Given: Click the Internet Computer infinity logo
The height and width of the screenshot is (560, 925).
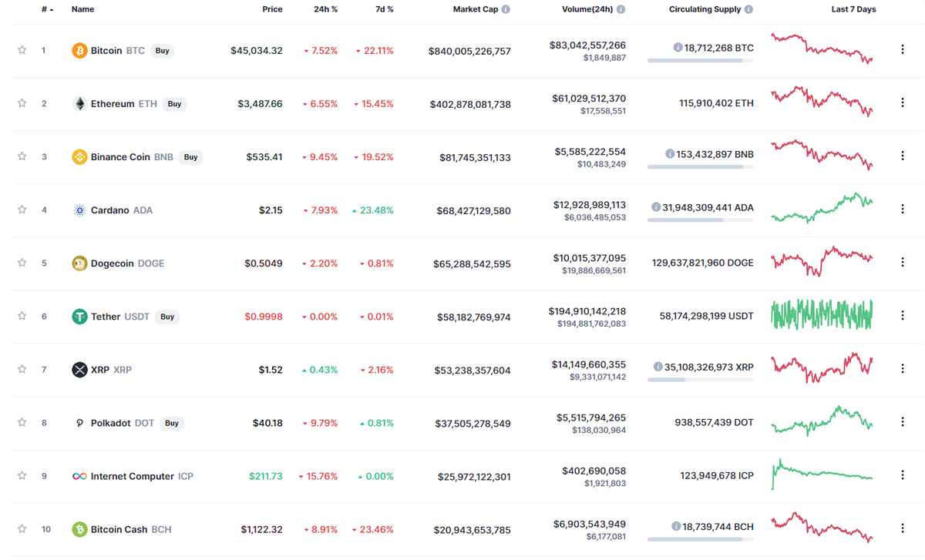Looking at the screenshot, I should [x=79, y=476].
